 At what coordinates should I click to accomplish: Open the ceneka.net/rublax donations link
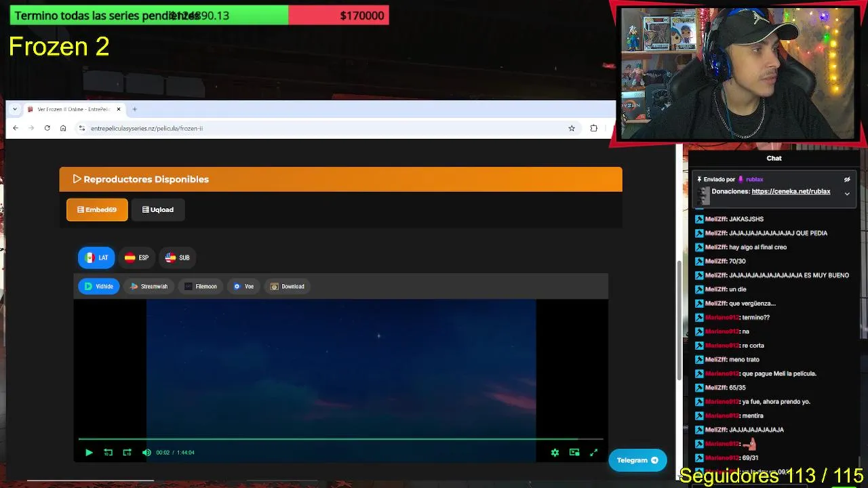click(791, 192)
